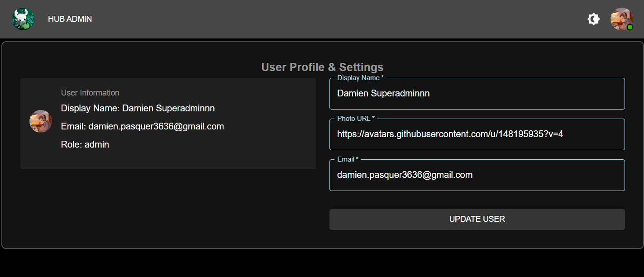Image resolution: width=644 pixels, height=277 pixels.
Task: Click the Display Name line in info card
Action: [138, 109]
